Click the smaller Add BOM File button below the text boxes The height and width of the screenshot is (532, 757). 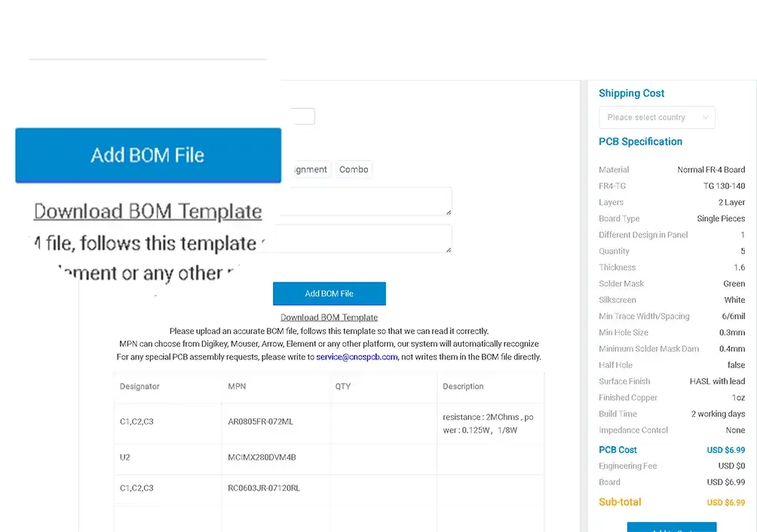coord(329,293)
